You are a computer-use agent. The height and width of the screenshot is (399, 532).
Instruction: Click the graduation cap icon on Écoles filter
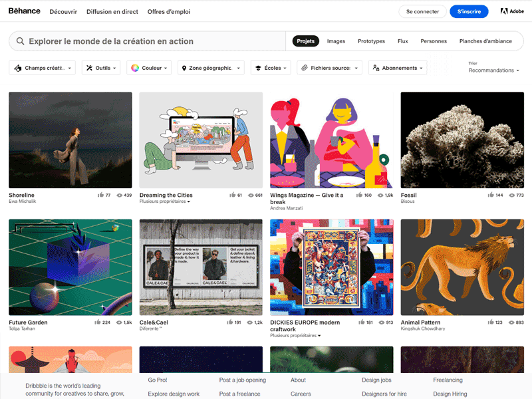[257, 67]
